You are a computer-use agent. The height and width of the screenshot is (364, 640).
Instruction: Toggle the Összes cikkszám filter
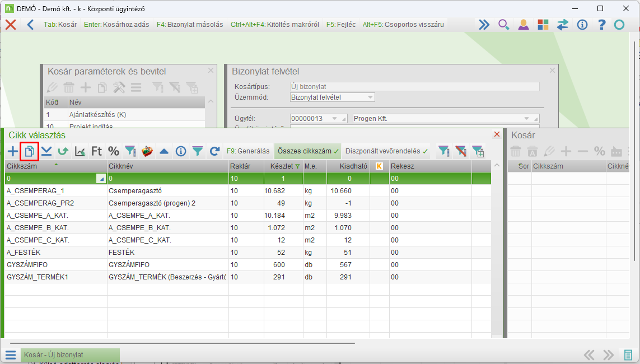307,151
